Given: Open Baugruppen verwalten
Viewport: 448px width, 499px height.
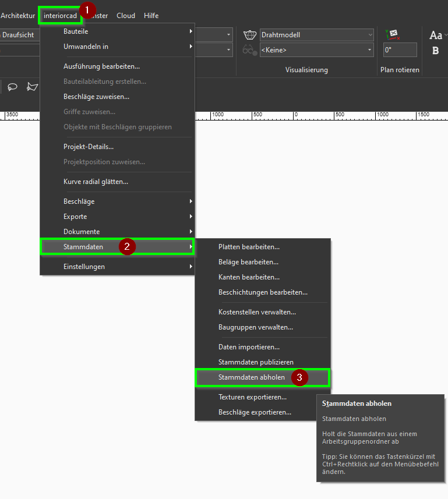Looking at the screenshot, I should (x=263, y=327).
